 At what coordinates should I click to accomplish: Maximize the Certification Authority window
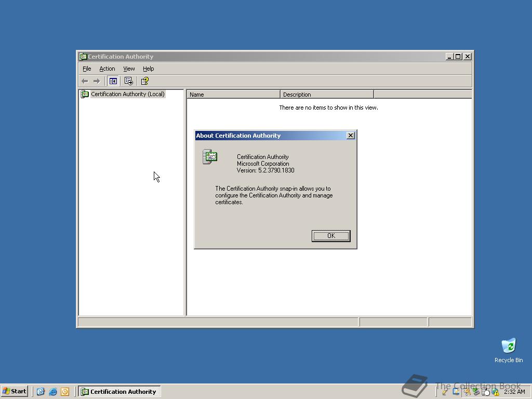[x=458, y=57]
